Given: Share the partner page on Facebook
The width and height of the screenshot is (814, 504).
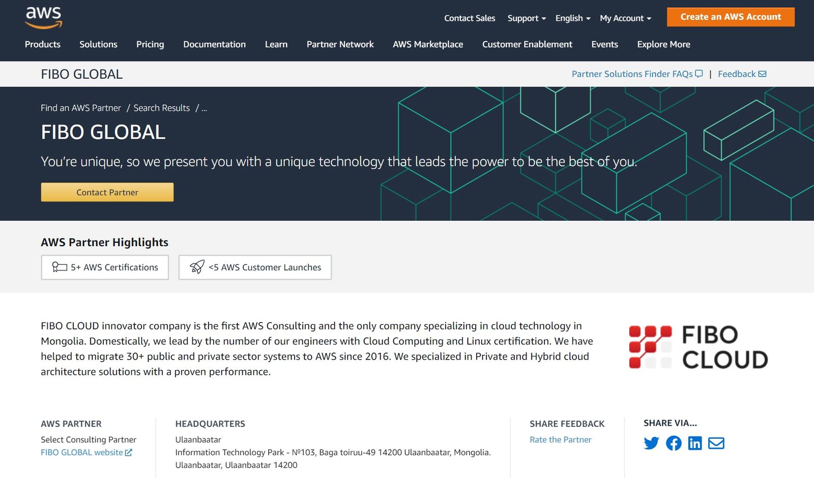Looking at the screenshot, I should [674, 443].
